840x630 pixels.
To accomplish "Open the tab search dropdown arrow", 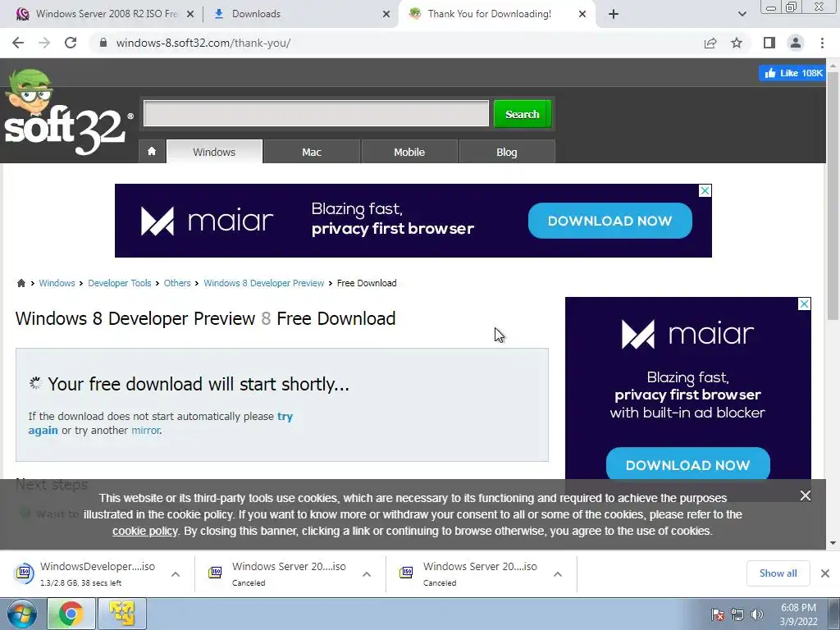I will tap(742, 14).
